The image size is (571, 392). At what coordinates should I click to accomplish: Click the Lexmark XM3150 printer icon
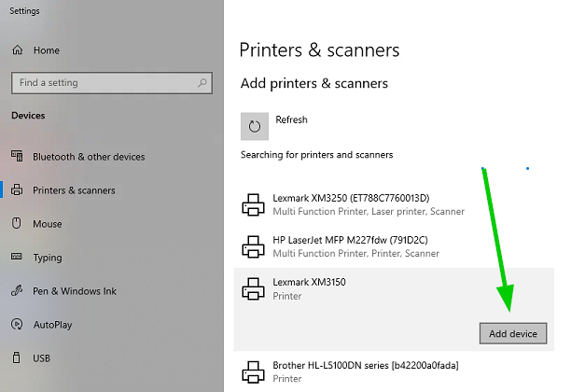(254, 288)
